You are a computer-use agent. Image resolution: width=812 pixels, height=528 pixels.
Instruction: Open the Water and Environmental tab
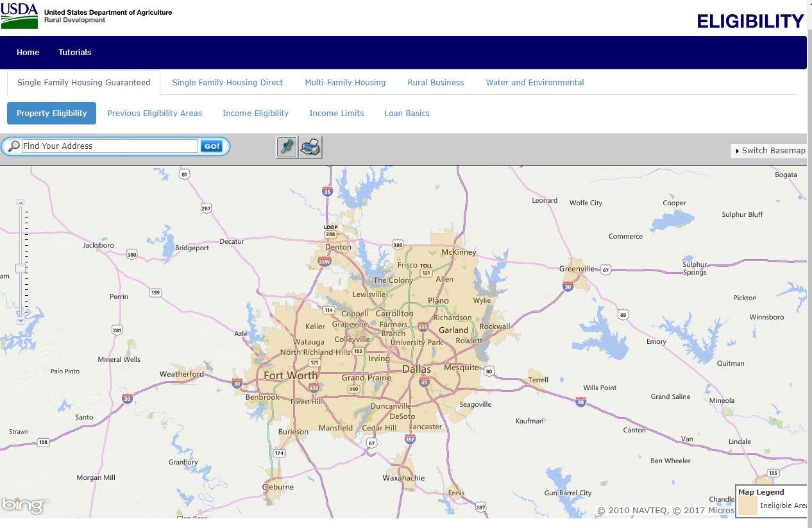point(535,82)
